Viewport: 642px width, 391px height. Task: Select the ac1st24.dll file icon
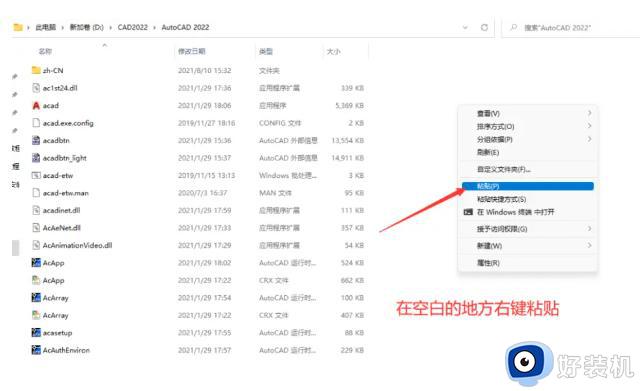tap(36, 88)
